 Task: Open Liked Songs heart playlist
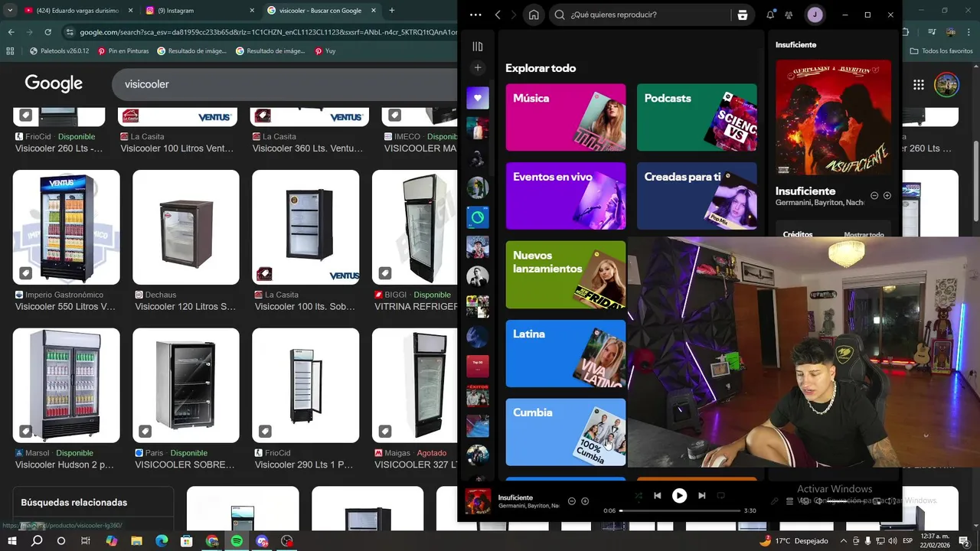click(478, 97)
